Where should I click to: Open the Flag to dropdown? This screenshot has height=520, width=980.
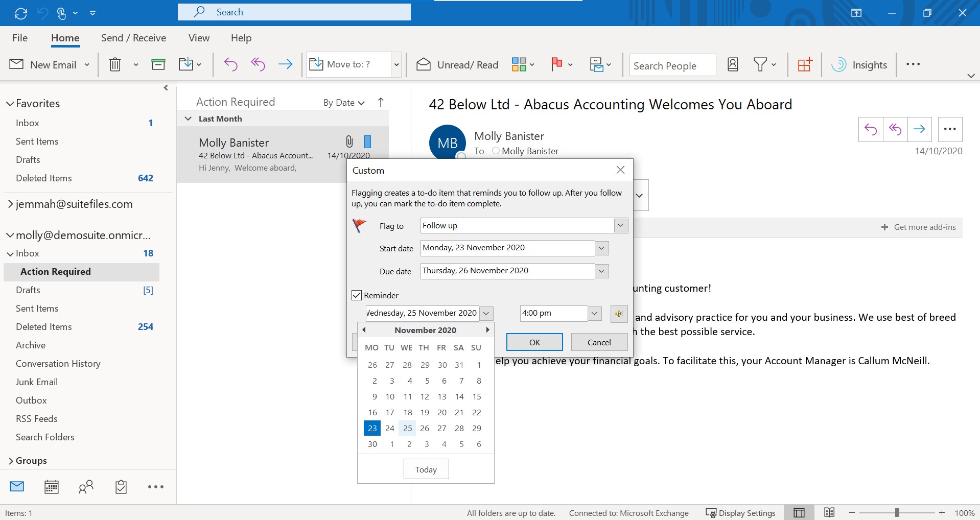click(x=621, y=225)
